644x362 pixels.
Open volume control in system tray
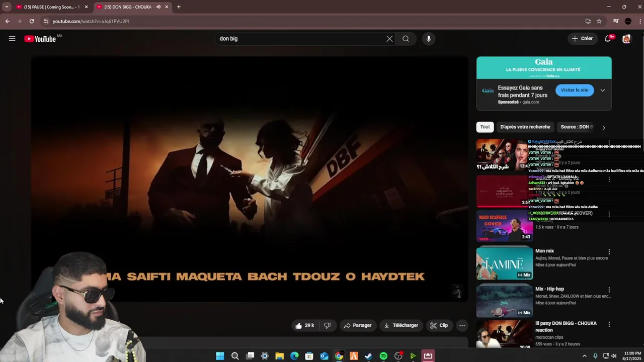613,356
